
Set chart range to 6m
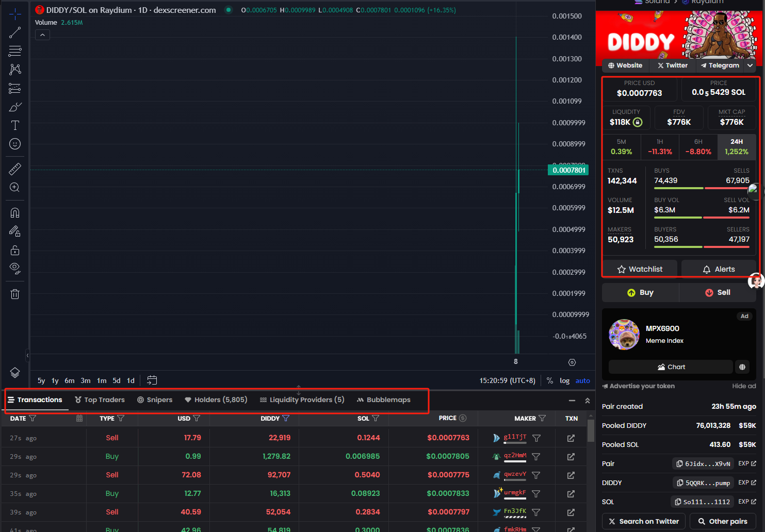70,380
